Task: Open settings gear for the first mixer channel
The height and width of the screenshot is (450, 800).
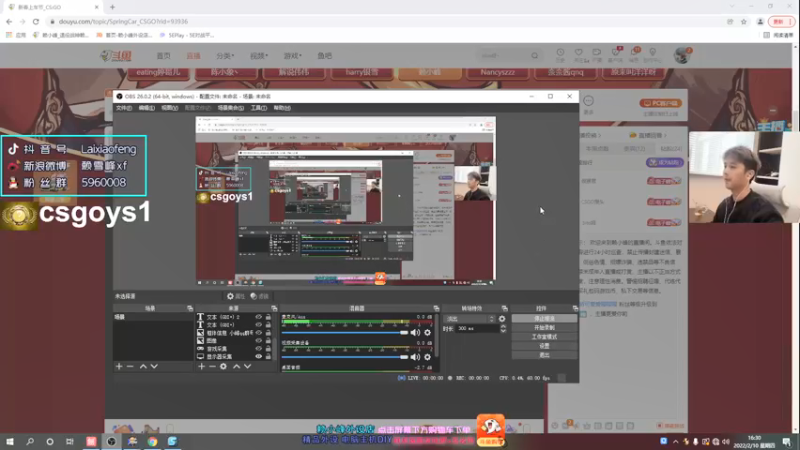Action: (x=428, y=333)
